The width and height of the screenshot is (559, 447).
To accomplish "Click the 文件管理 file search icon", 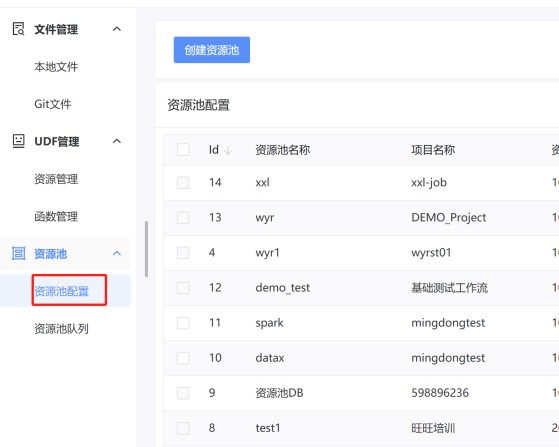I will click(x=18, y=29).
